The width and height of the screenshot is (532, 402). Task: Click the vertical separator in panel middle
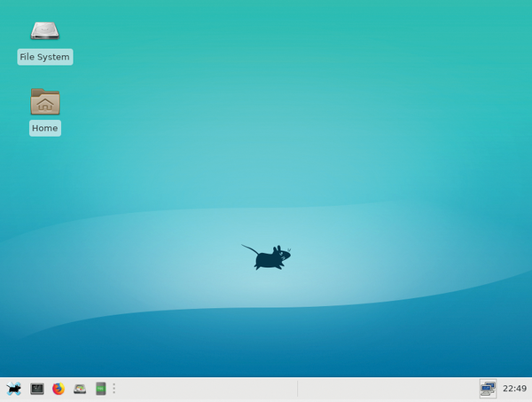297,389
